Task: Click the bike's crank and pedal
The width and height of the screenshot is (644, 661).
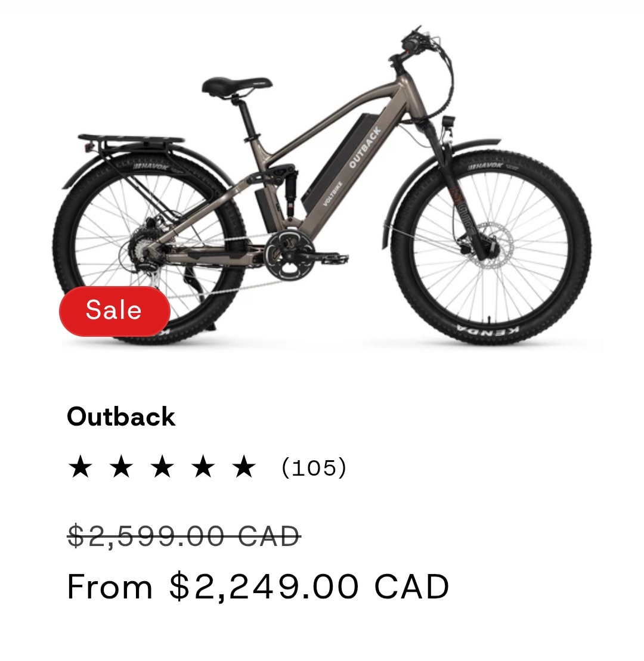Action: (x=305, y=253)
